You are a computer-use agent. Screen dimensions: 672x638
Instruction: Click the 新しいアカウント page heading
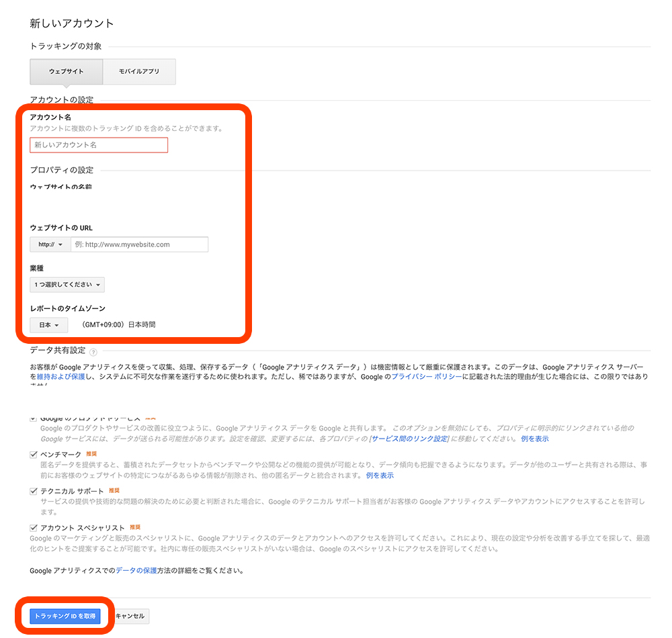(72, 24)
